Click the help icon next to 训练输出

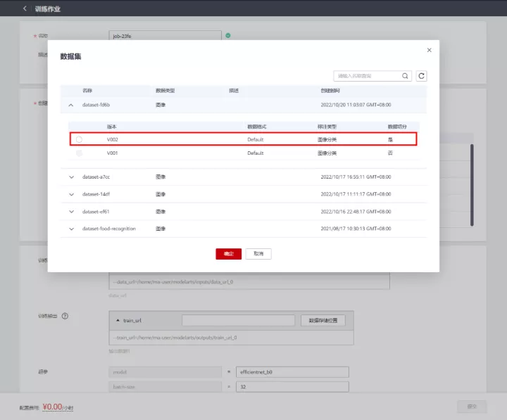click(65, 316)
